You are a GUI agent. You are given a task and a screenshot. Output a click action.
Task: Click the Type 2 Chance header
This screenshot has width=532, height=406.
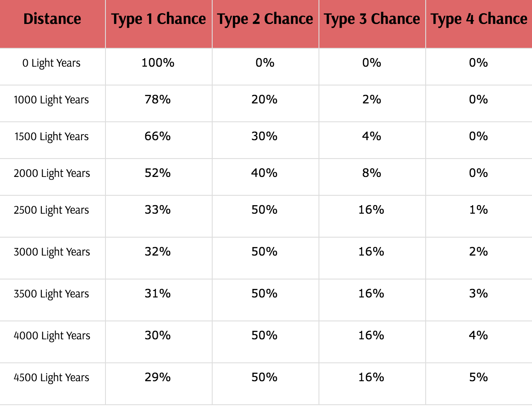coord(265,19)
